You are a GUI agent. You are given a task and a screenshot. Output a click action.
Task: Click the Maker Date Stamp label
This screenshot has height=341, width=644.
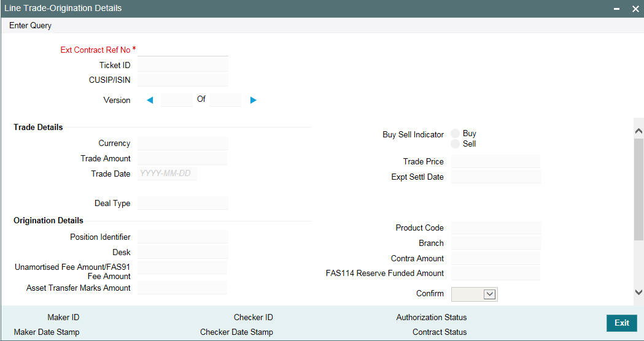point(47,332)
